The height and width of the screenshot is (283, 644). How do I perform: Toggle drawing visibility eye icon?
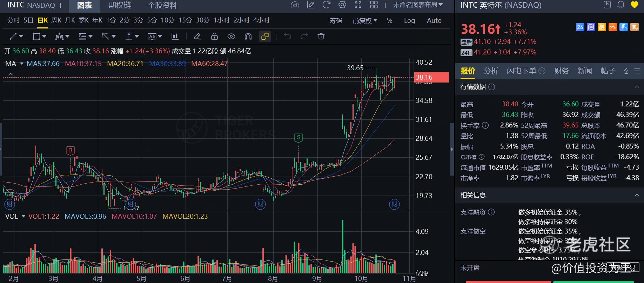pyautogui.click(x=231, y=37)
